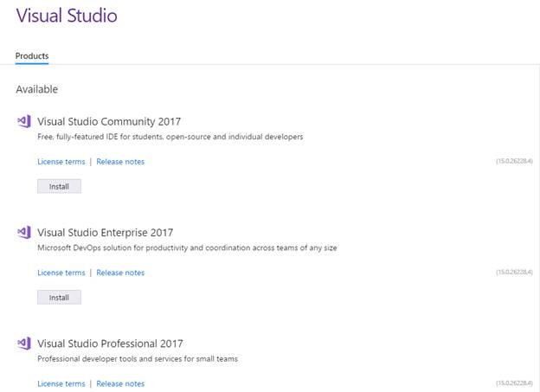Viewport: 540px width, 392px height.
Task: Click the Visual Studio Community 2017 logo icon
Action: click(x=24, y=121)
